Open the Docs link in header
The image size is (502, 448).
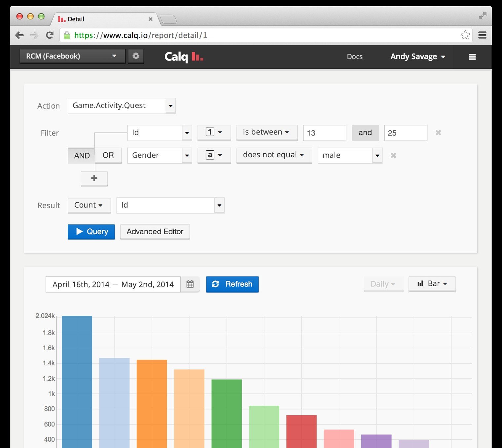[355, 57]
